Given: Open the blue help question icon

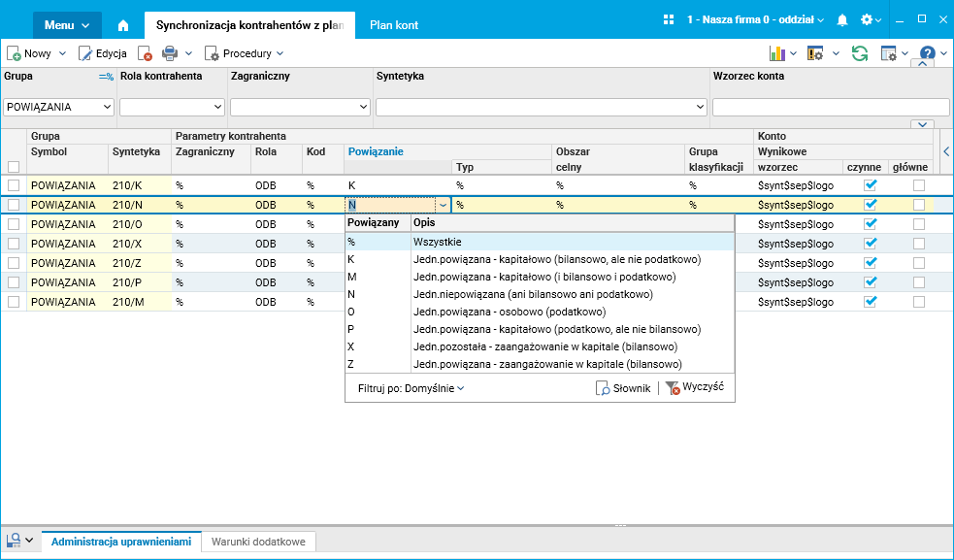Looking at the screenshot, I should pyautogui.click(x=927, y=53).
